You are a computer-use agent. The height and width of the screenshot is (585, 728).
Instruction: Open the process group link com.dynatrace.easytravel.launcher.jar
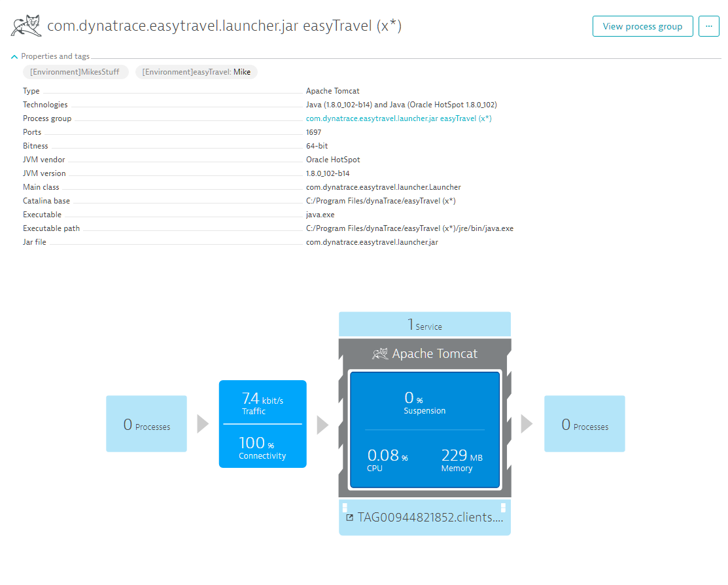pos(398,118)
